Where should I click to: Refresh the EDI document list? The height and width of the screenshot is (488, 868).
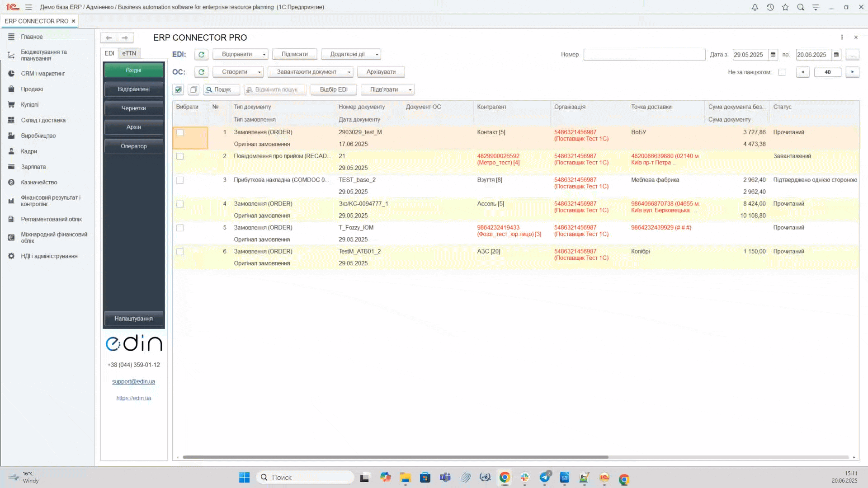pos(201,54)
